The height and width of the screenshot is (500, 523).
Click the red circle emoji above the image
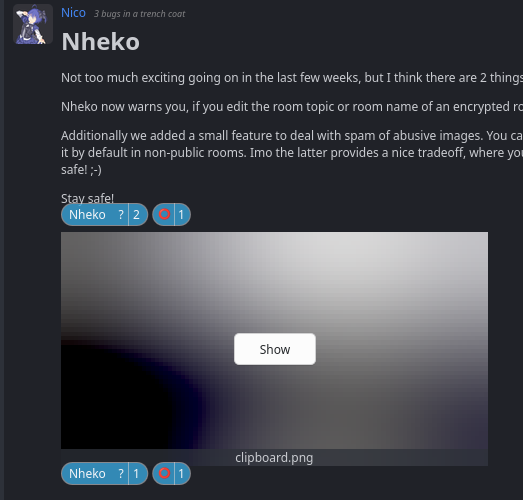point(164,214)
